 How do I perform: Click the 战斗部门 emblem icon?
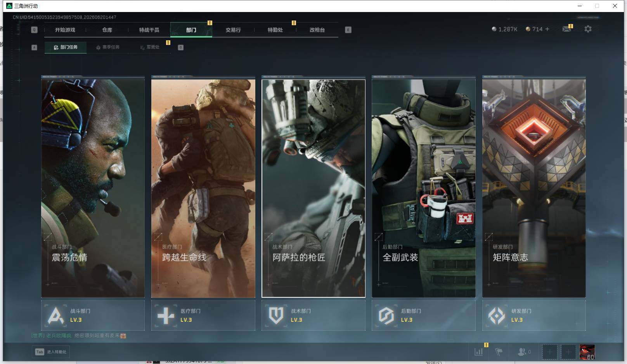[55, 316]
